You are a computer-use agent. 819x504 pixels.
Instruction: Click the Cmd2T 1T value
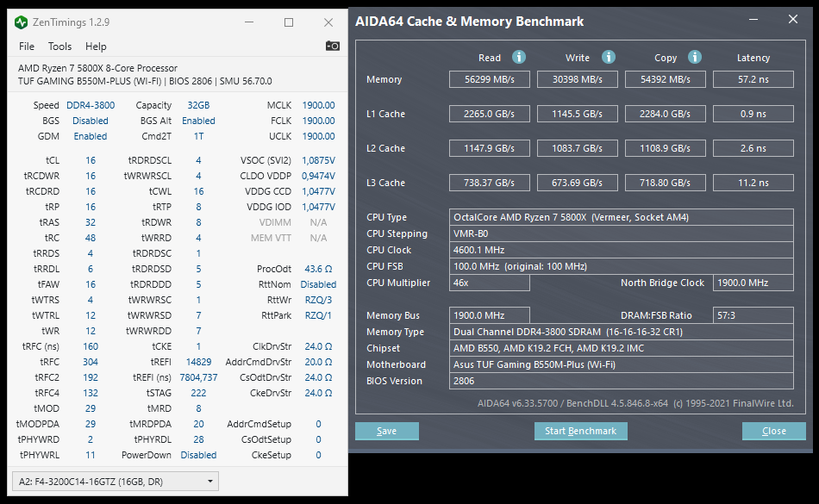coord(198,136)
